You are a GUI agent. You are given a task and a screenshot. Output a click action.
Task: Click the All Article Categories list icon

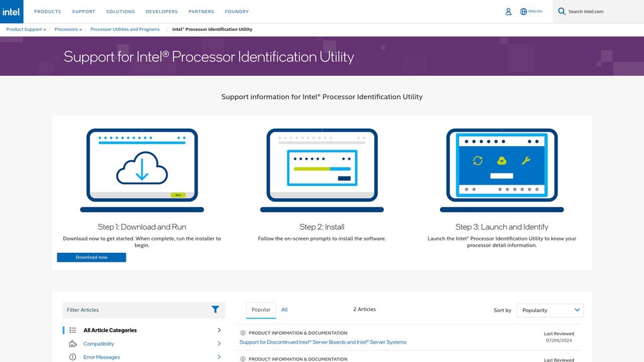(x=73, y=330)
